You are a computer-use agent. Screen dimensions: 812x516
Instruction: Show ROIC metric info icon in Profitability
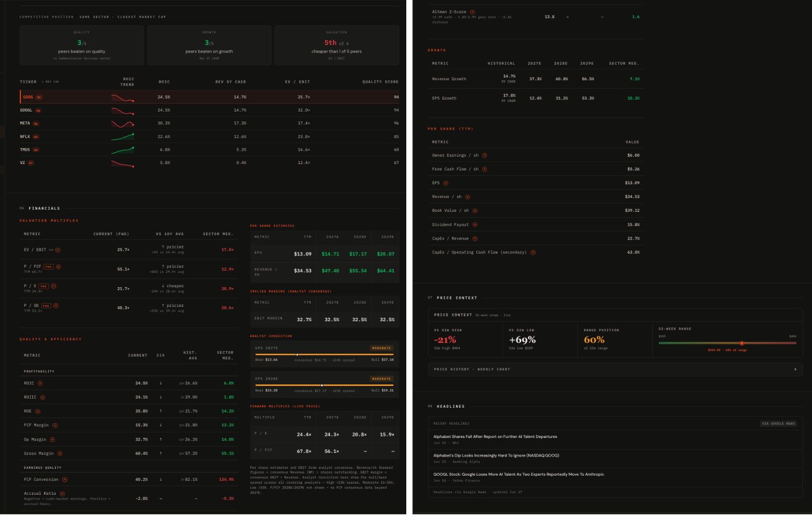(x=40, y=383)
